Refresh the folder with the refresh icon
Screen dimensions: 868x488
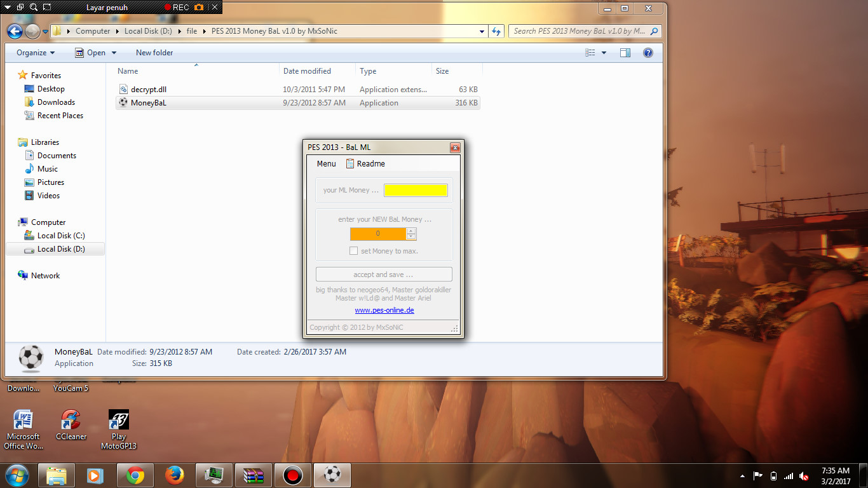click(497, 31)
